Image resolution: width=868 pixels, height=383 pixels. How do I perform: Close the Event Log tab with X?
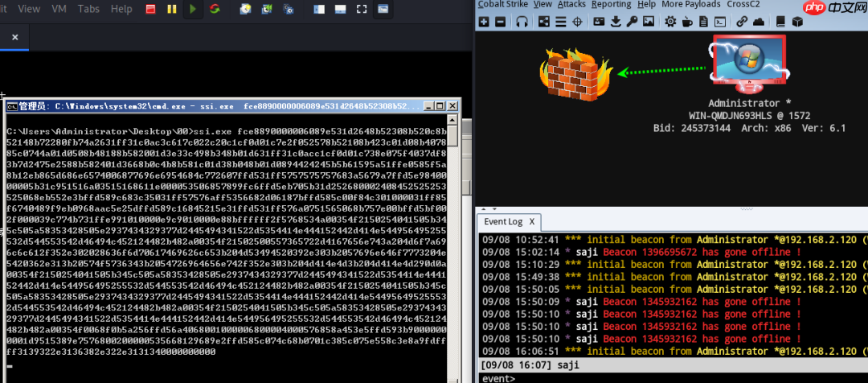pyautogui.click(x=532, y=221)
